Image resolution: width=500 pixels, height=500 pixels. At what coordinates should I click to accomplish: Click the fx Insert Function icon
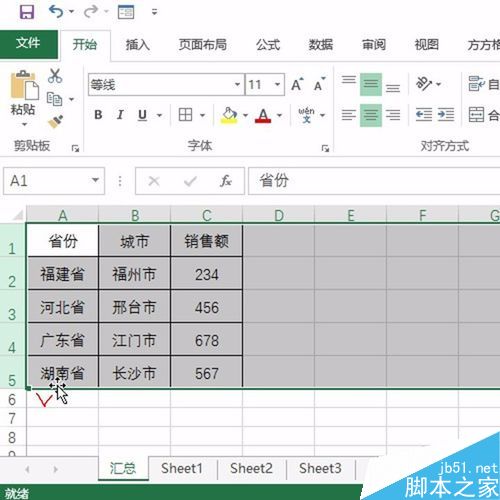point(226,181)
